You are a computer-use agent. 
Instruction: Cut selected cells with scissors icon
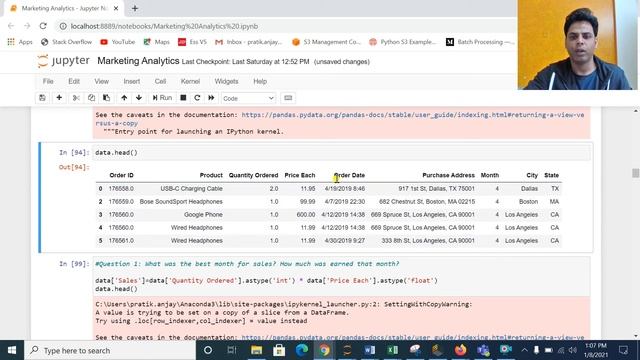(76, 98)
